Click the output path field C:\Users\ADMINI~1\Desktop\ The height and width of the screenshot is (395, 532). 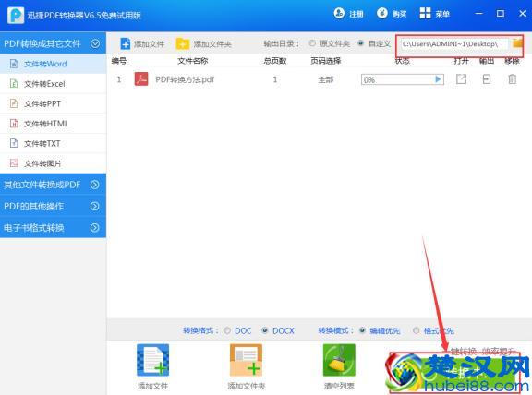454,44
